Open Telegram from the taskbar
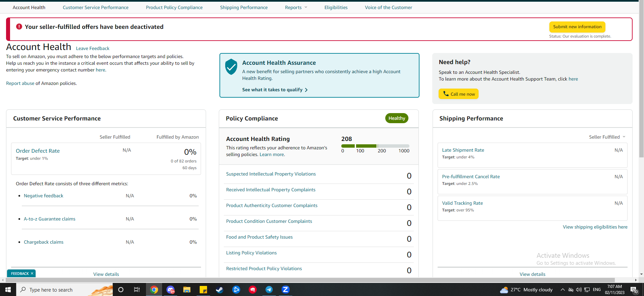This screenshot has width=644, height=296. (x=269, y=290)
